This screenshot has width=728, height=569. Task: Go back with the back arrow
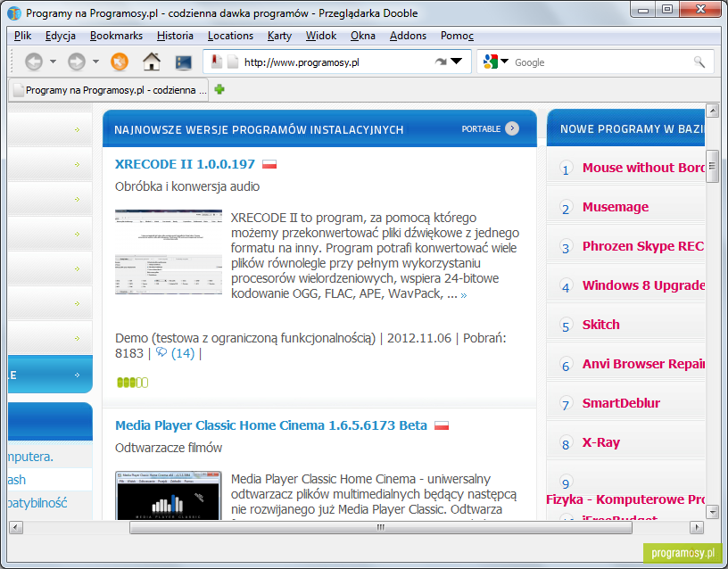pyautogui.click(x=34, y=62)
